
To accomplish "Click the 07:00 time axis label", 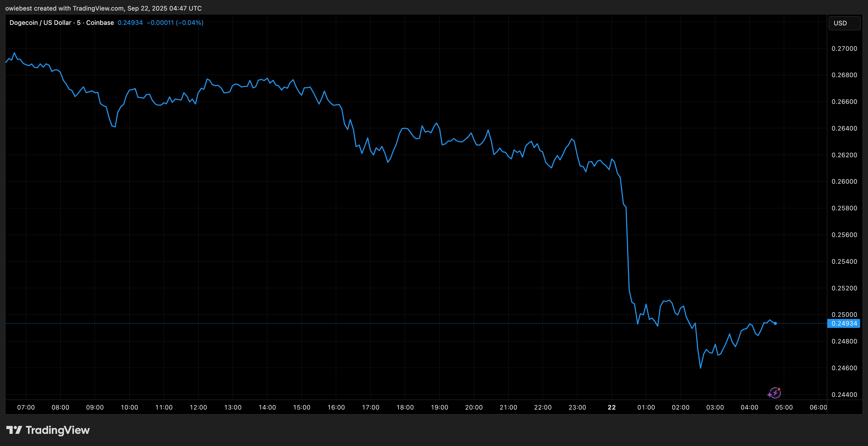I will pos(26,407).
